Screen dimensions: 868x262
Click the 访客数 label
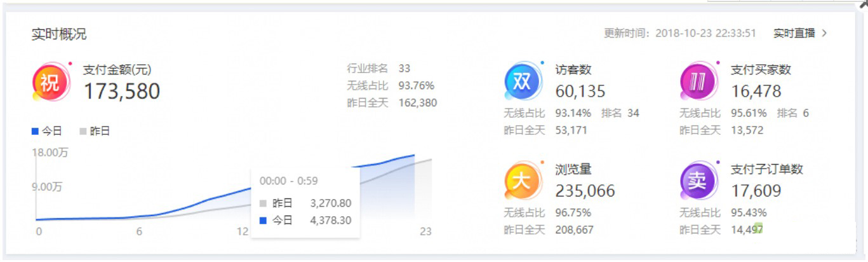point(573,70)
